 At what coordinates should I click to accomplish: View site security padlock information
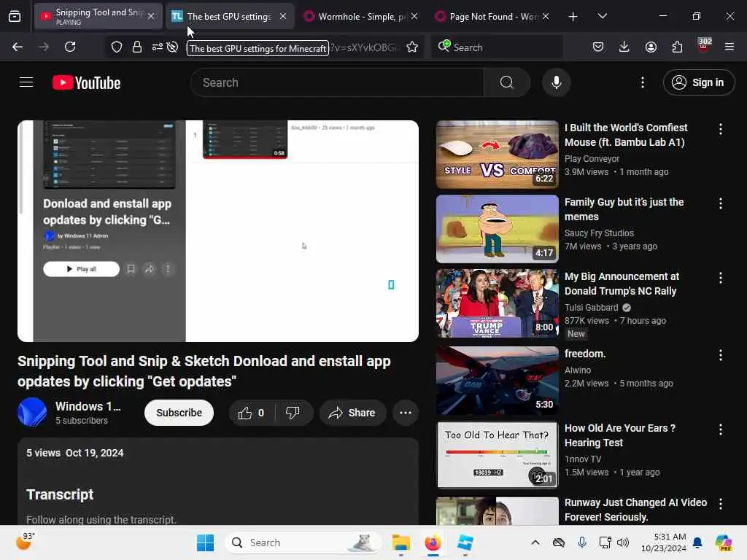coord(137,47)
